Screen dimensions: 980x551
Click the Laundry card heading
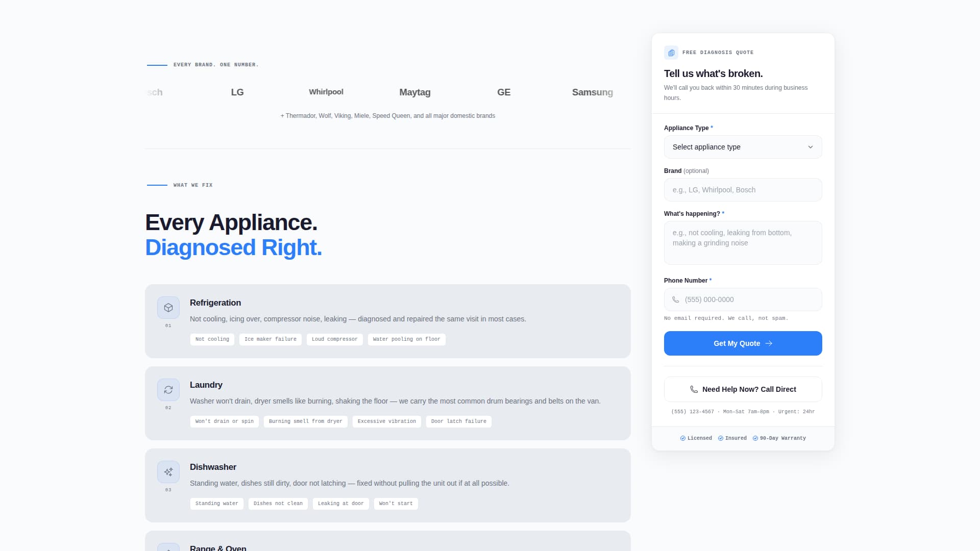[x=206, y=385]
